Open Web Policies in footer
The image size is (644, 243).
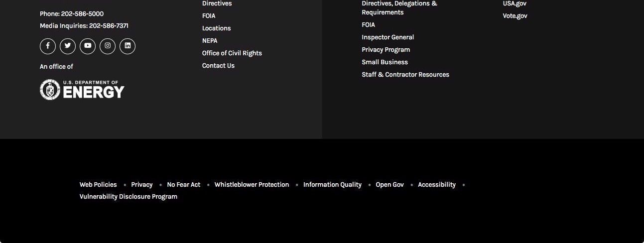[x=98, y=185]
